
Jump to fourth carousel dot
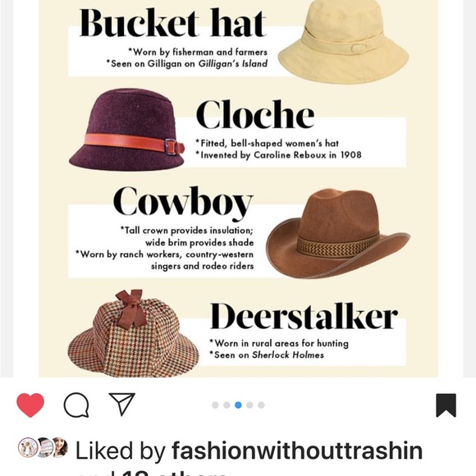pos(249,405)
